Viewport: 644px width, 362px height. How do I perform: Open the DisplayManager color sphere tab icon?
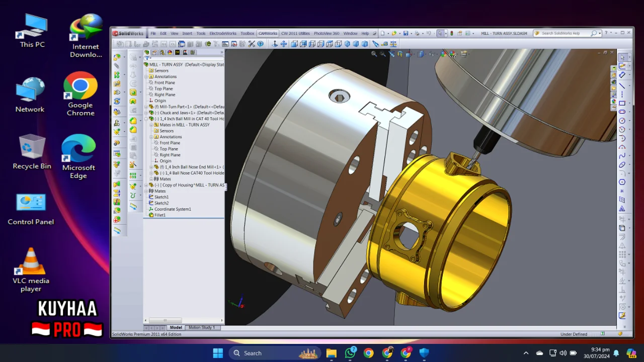170,52
